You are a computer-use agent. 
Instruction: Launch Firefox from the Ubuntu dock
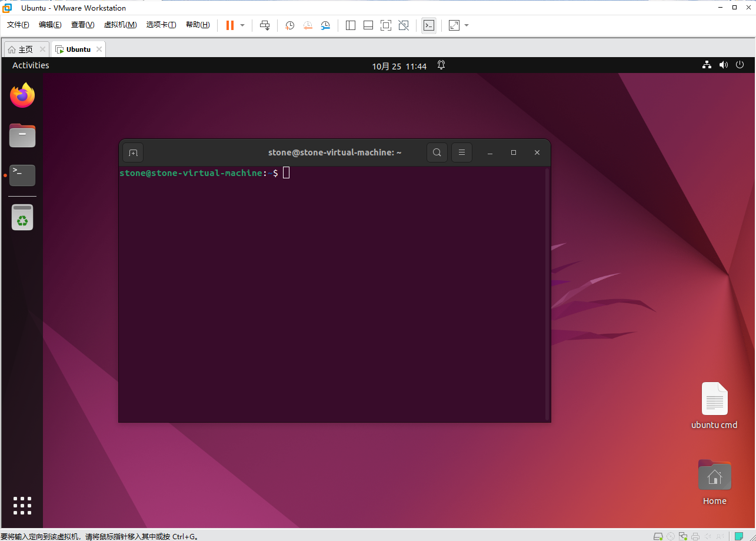point(22,96)
